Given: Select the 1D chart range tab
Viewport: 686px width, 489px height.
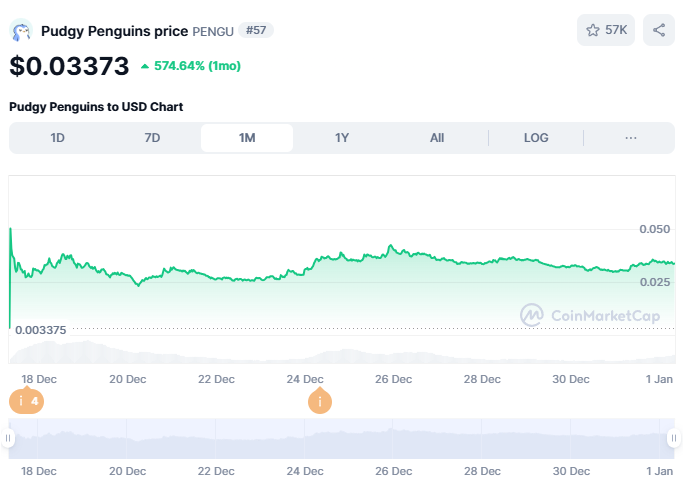Looking at the screenshot, I should click(57, 138).
